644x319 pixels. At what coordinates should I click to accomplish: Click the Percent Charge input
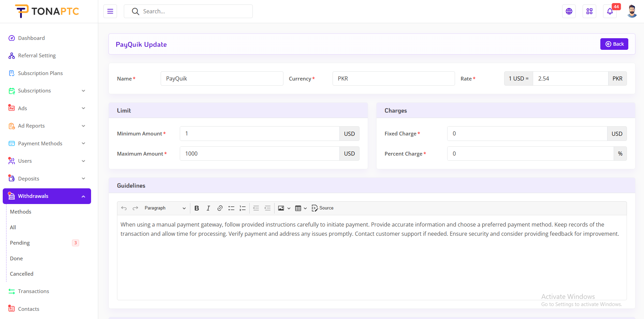530,154
